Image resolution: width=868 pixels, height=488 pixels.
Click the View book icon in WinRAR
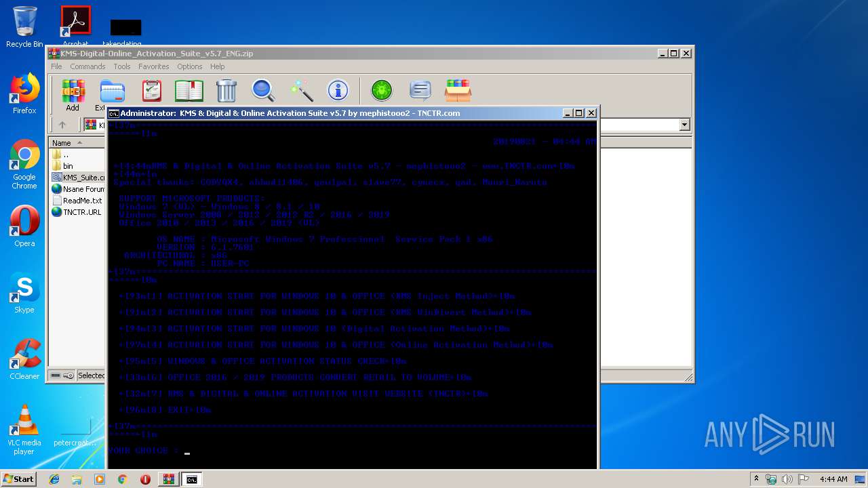[x=189, y=90]
